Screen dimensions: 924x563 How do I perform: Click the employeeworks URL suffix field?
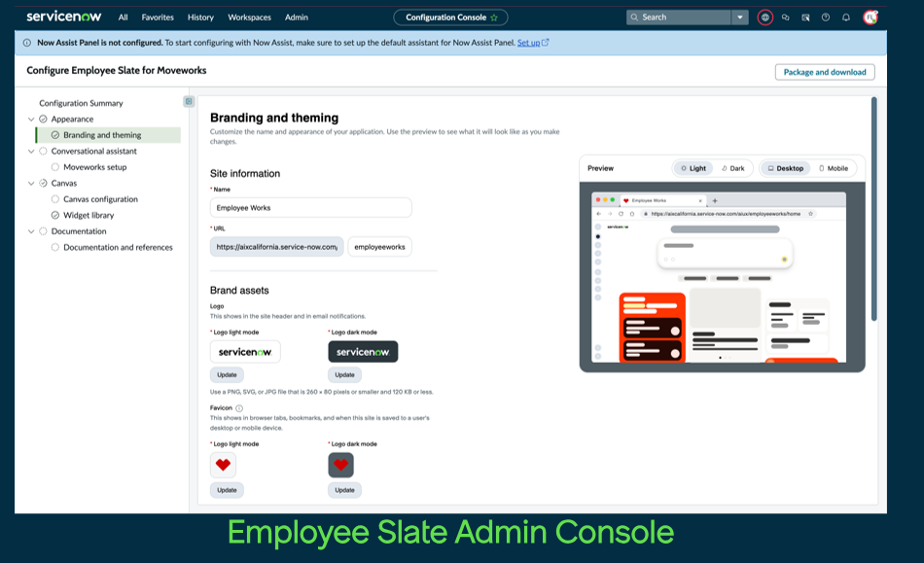click(379, 247)
